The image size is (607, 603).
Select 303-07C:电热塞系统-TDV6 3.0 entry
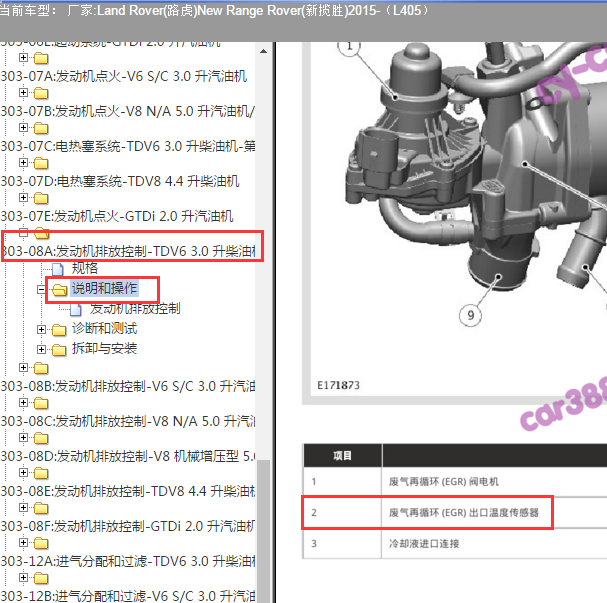point(127,146)
